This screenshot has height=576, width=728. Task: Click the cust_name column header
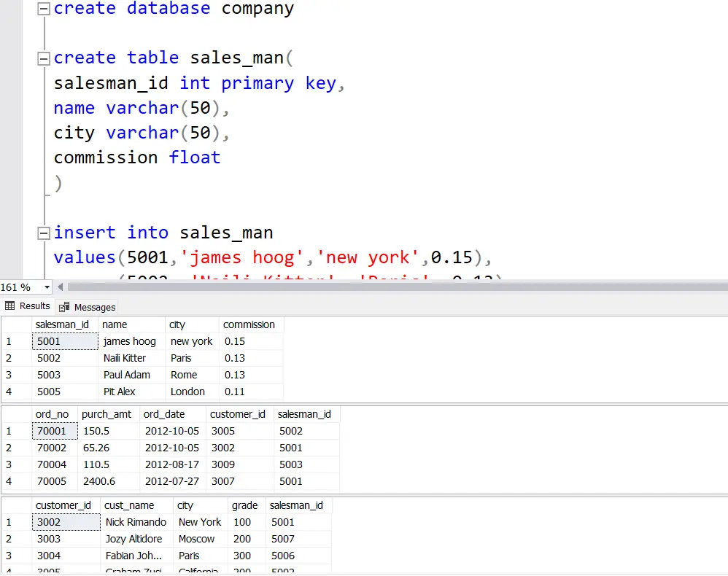(x=128, y=505)
